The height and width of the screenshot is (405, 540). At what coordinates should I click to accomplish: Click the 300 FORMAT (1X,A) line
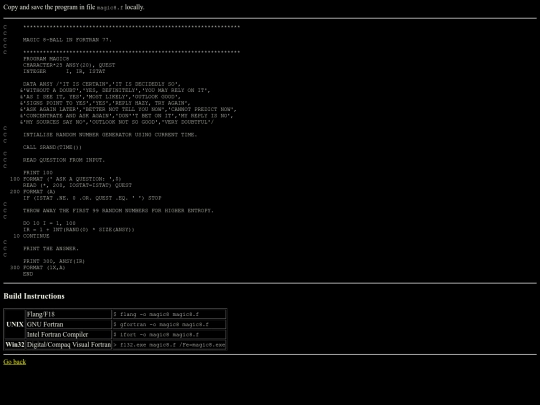tap(38, 268)
